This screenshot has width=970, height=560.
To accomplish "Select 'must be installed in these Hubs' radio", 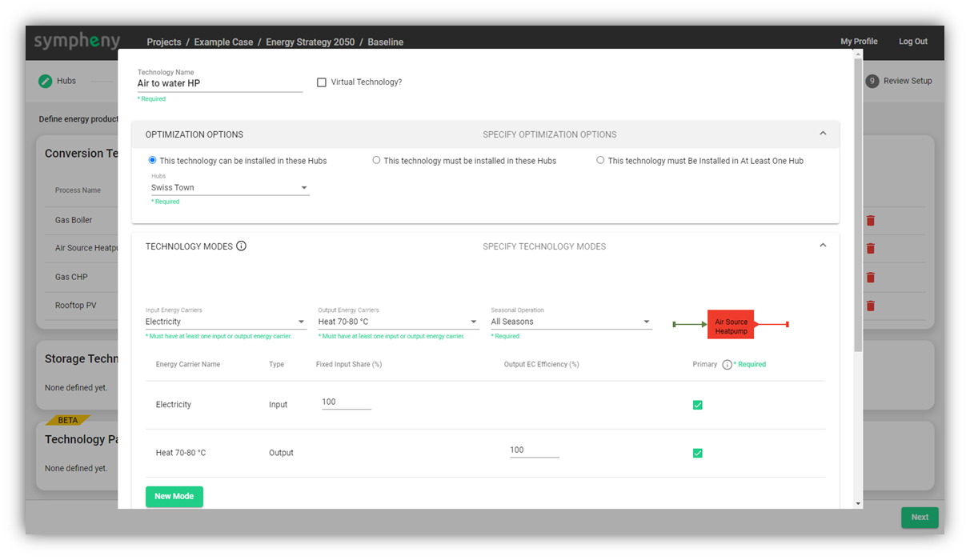I will tap(376, 161).
